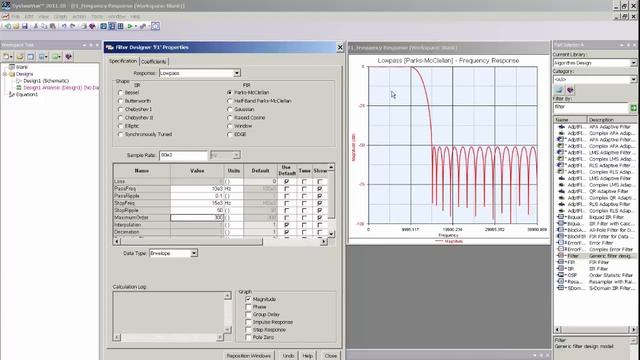640x360 pixels.
Task: Click the Save icon in main toolbar
Action: [x=24, y=26]
